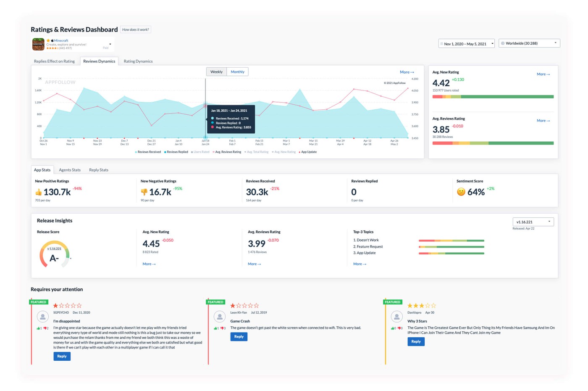Click the More link above the chart

tap(407, 72)
